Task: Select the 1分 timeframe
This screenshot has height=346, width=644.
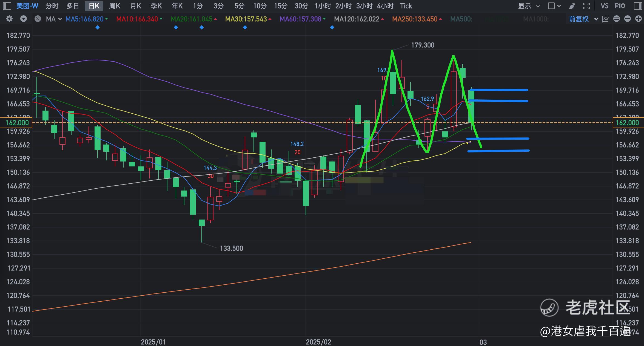Action: tap(198, 6)
